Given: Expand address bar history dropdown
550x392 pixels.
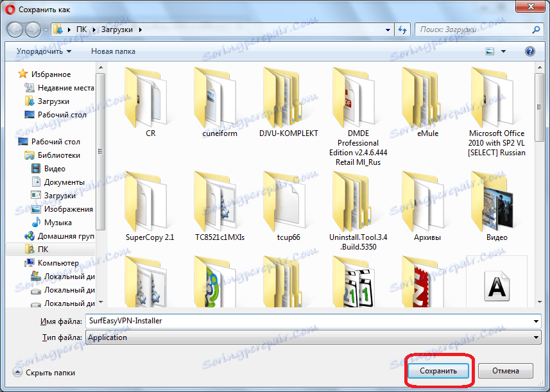Looking at the screenshot, I should point(388,30).
